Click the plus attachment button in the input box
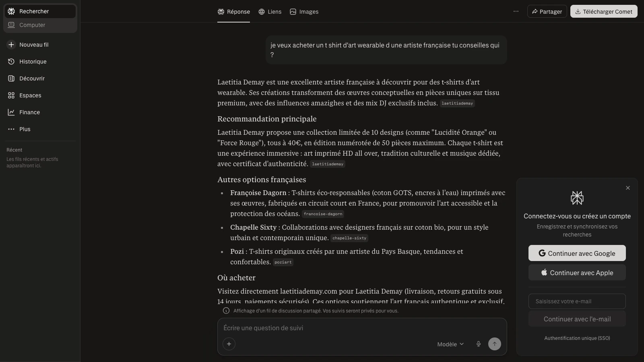 coord(229,344)
